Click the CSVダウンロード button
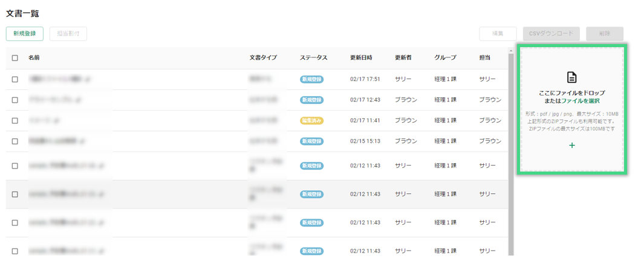Image resolution: width=644 pixels, height=264 pixels. click(x=551, y=34)
